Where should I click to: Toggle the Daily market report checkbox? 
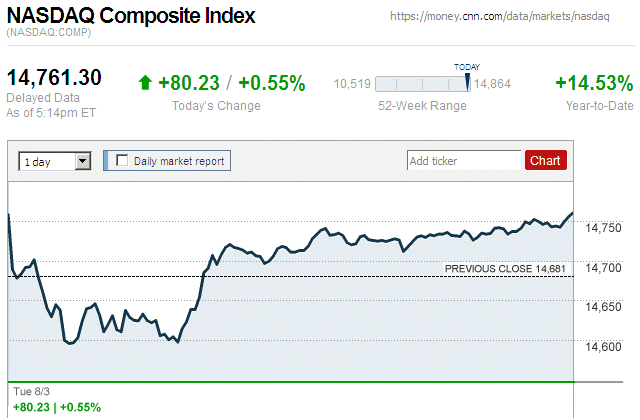point(122,160)
